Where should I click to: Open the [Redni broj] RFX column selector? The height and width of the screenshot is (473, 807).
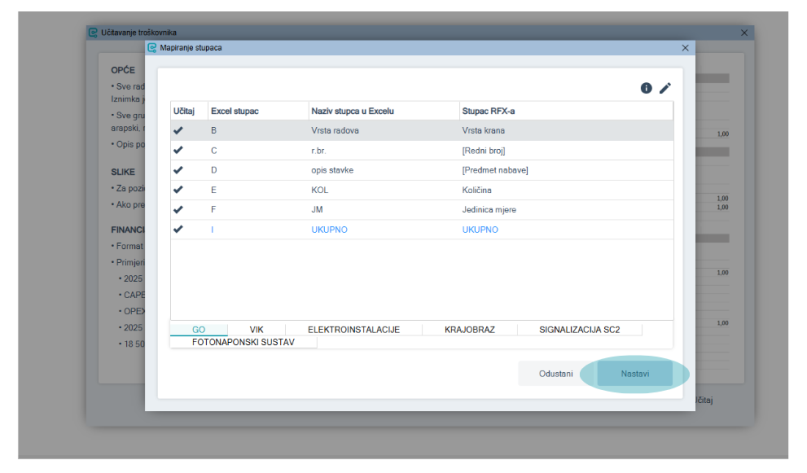(564, 150)
